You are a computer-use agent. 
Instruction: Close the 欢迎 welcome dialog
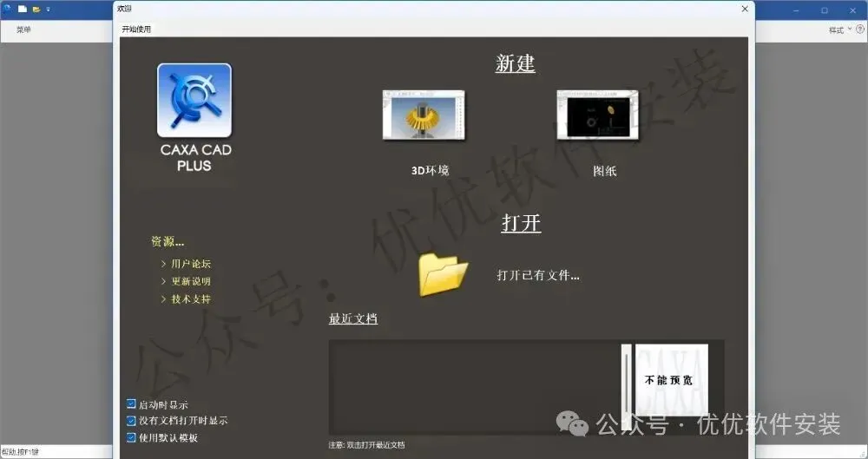coord(745,9)
